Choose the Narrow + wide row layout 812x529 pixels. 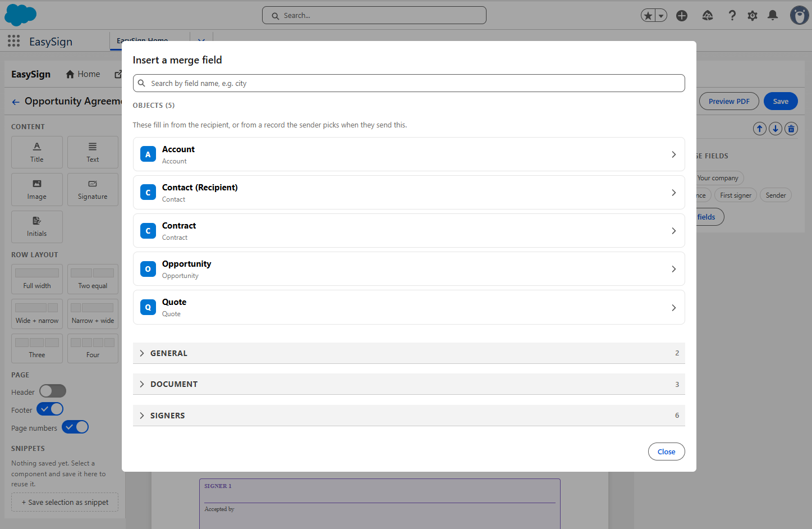point(93,314)
